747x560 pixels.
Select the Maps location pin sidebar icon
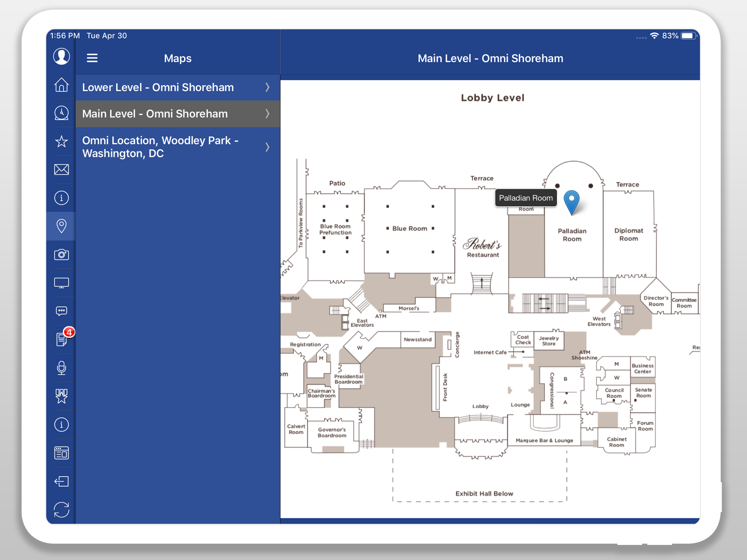tap(62, 226)
